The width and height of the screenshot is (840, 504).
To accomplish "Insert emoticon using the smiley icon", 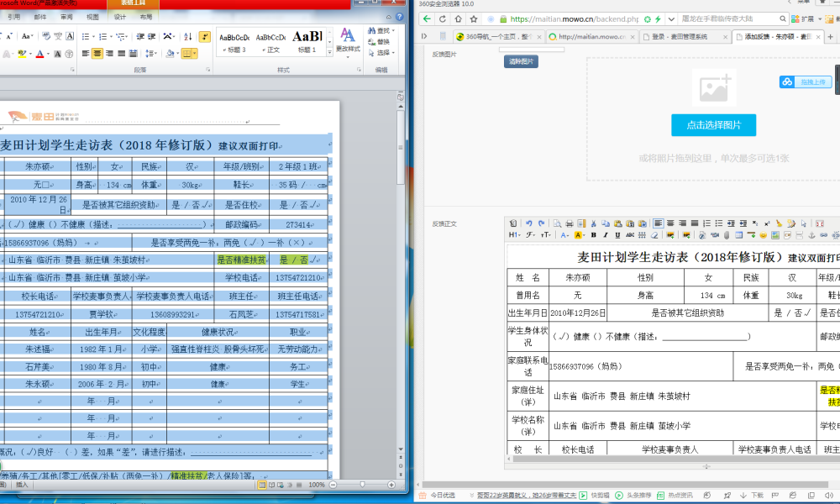I will click(x=763, y=235).
